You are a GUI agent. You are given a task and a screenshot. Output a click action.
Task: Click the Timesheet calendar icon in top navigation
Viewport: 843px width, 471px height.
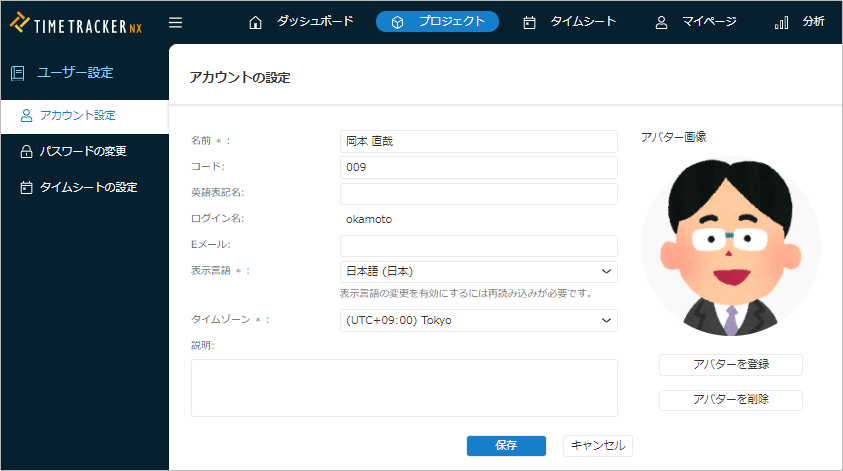530,22
